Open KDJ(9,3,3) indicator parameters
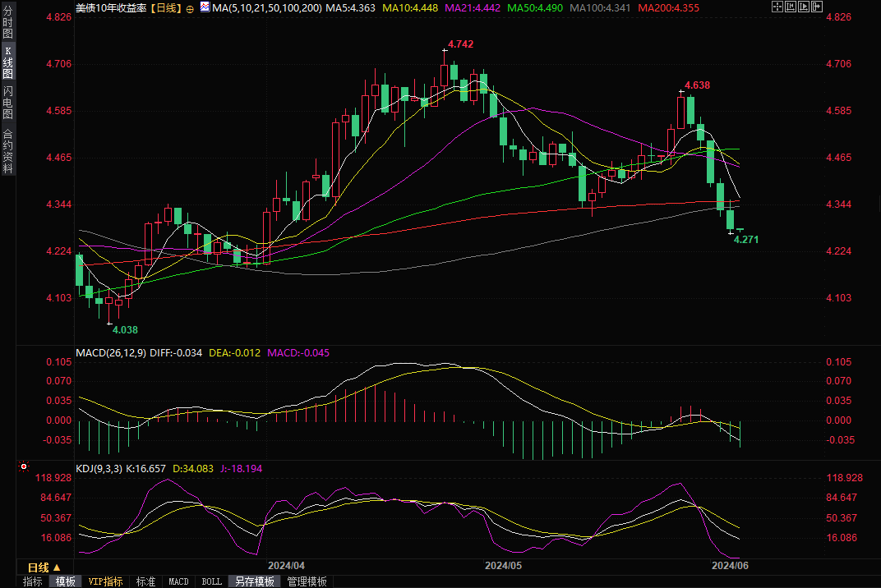This screenshot has width=881, height=588. pyautogui.click(x=99, y=468)
